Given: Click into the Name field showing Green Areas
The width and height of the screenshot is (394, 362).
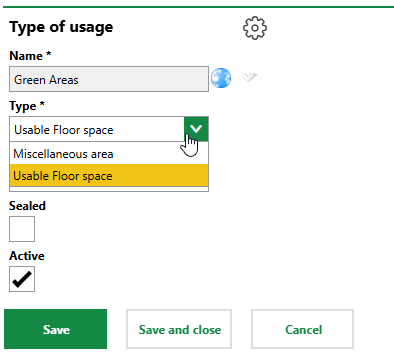Looking at the screenshot, I should 109,79.
